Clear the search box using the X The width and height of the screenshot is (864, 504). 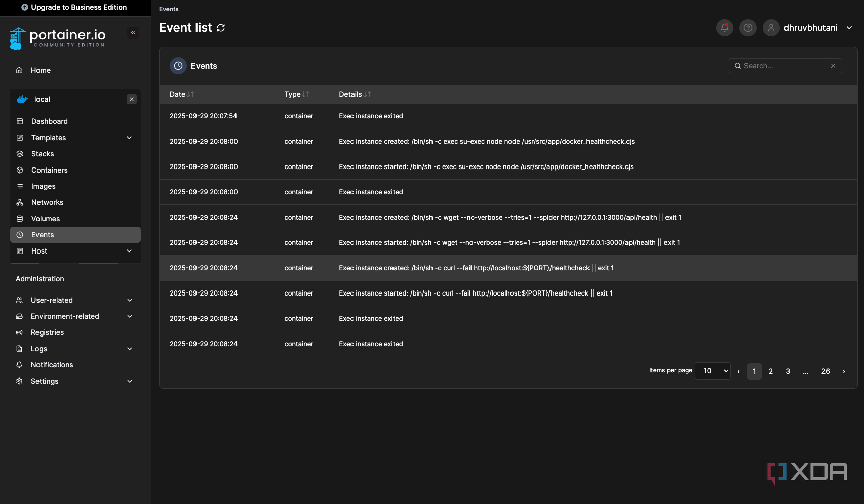point(833,66)
